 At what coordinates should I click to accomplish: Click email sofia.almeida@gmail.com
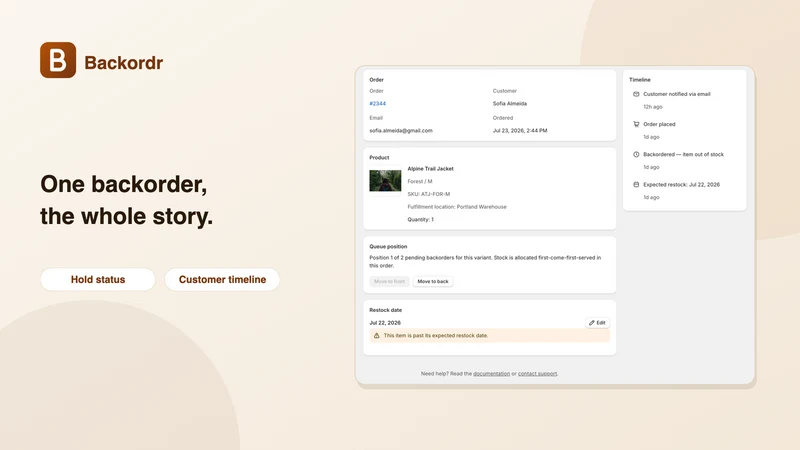[x=401, y=131]
